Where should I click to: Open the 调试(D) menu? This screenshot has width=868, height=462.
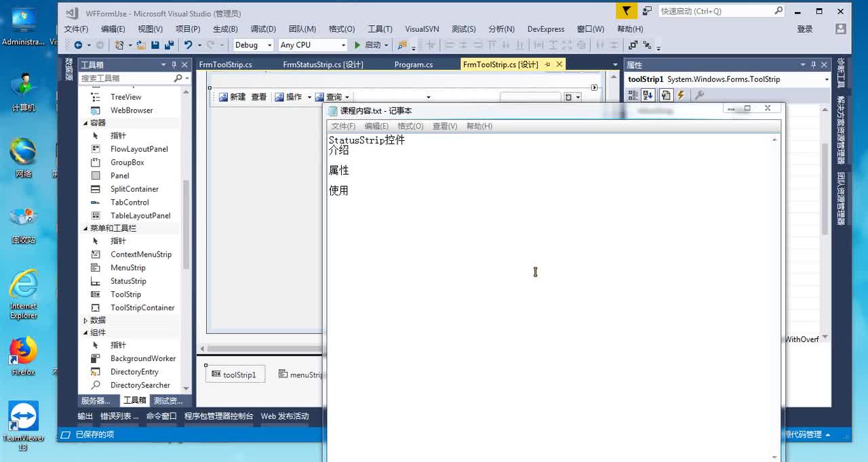pos(263,29)
